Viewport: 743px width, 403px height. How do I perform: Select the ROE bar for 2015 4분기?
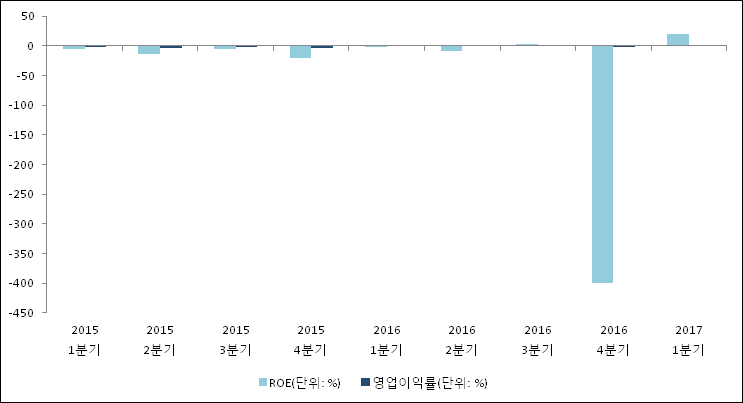pos(300,52)
